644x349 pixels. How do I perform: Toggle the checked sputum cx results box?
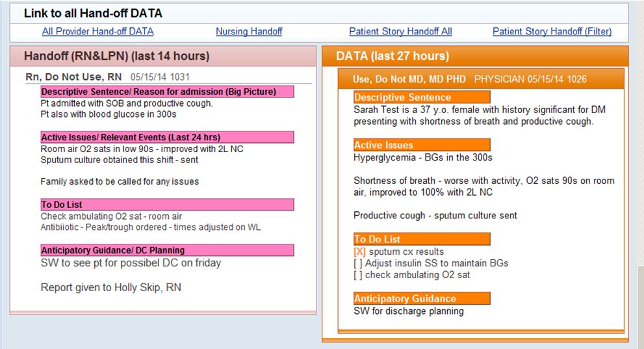pyautogui.click(x=359, y=252)
